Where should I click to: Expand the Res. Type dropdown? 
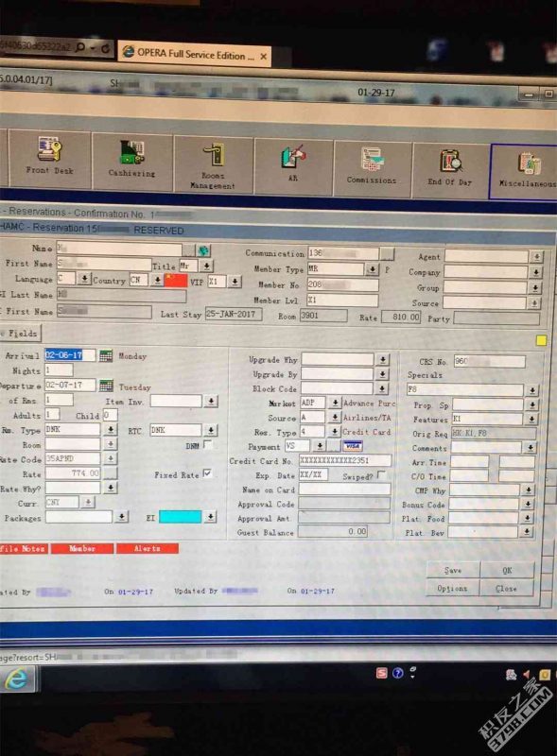click(x=334, y=432)
